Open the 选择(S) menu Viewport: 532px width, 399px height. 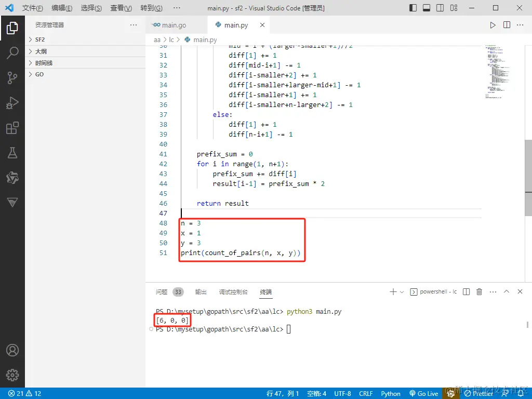point(91,8)
